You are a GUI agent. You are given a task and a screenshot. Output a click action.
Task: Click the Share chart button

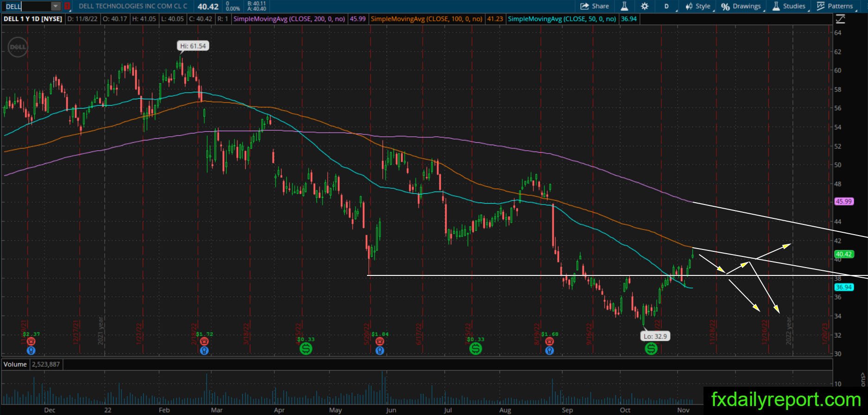(595, 6)
